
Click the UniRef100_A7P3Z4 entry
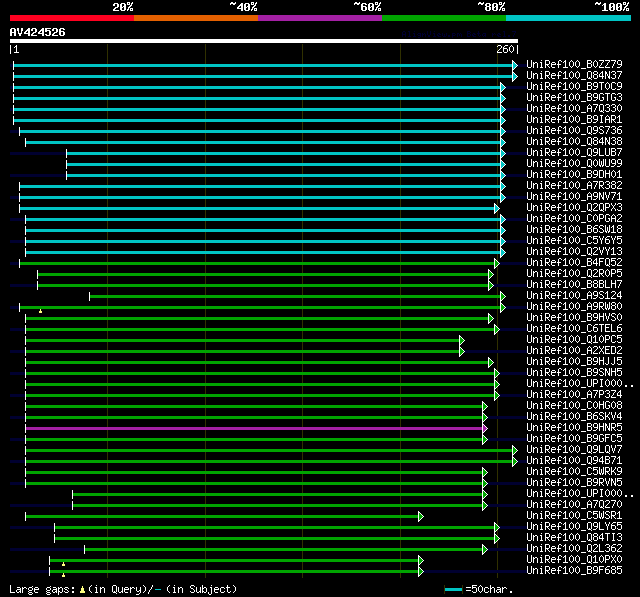coord(574,395)
